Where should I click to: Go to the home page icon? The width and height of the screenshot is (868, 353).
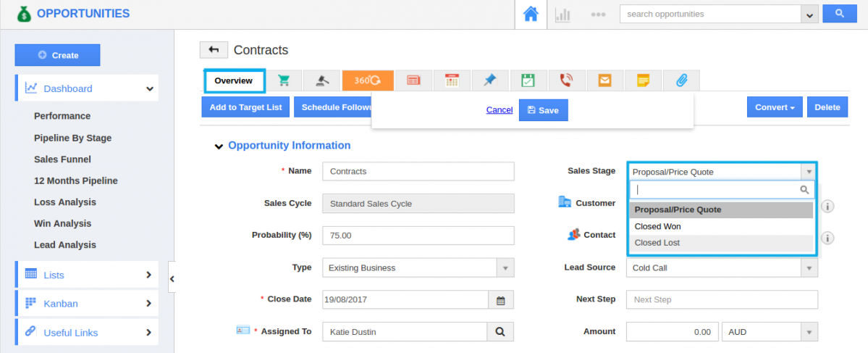tap(531, 14)
